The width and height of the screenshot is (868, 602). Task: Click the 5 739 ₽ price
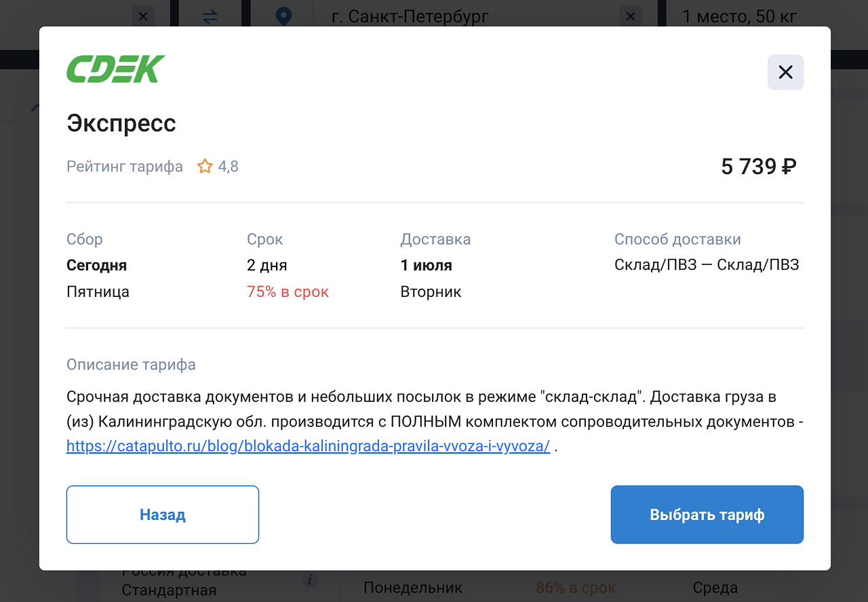click(758, 167)
